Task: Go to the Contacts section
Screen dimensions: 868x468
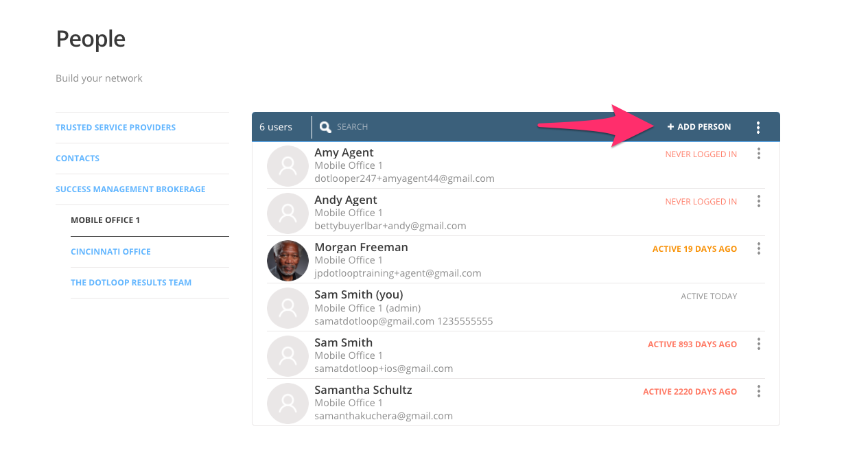Action: pos(78,159)
